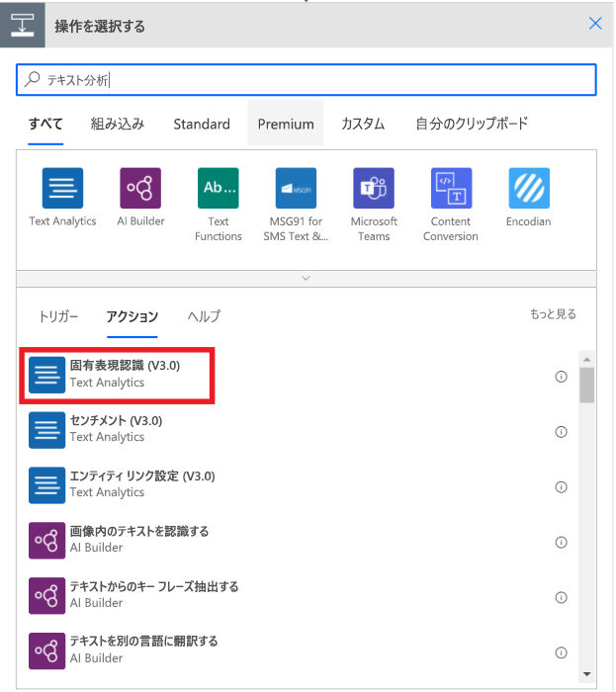Click the search field containing テキスト分析

point(307,80)
